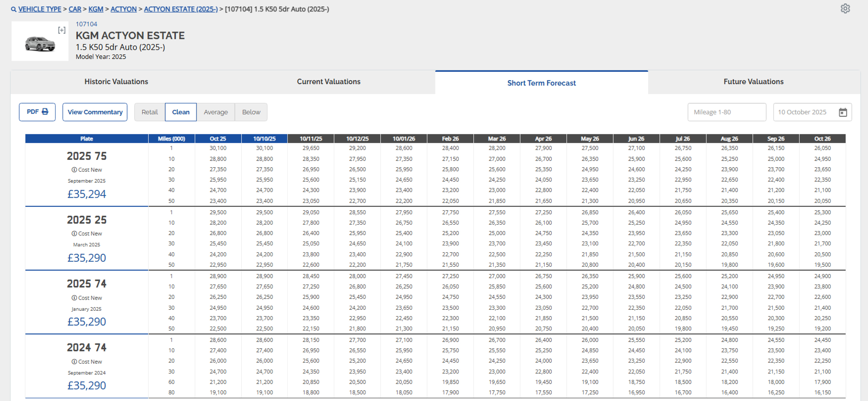Open the calendar date picker icon
Image resolution: width=868 pixels, height=401 pixels.
(843, 112)
